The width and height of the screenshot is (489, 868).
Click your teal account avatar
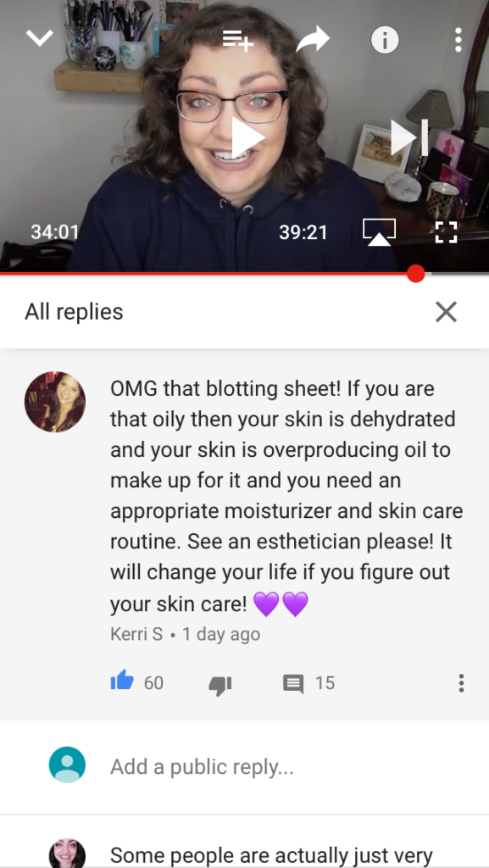(68, 765)
